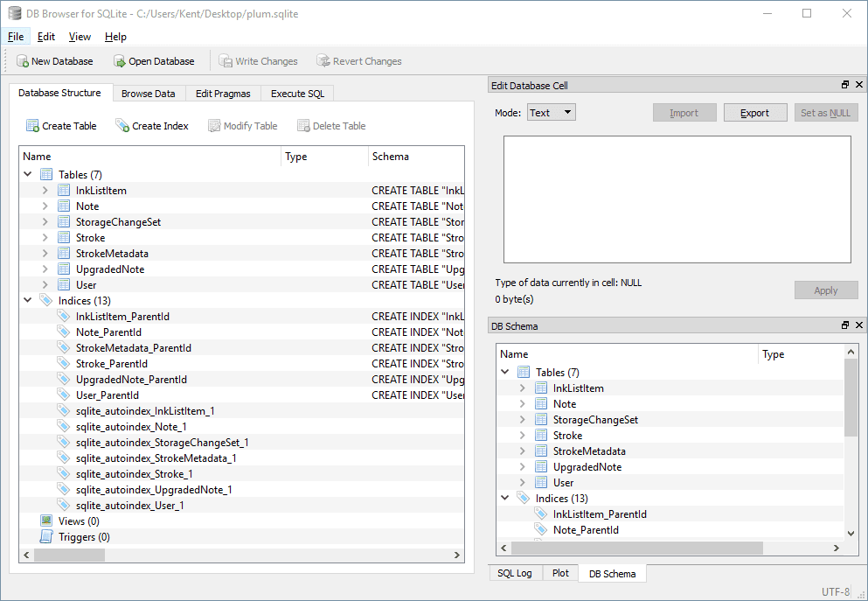Screen dimensions: 868x601
Task: Switch to the Edit Pragmas tab
Action: tap(223, 94)
